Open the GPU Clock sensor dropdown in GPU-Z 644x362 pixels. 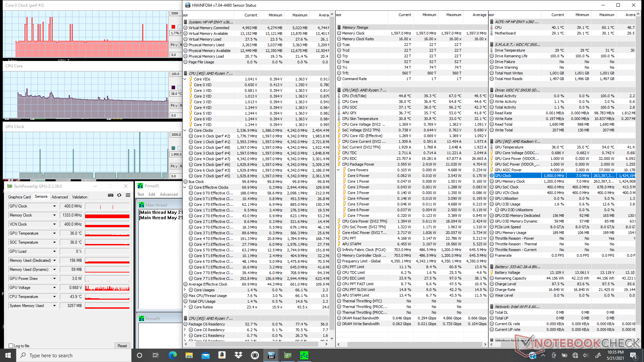[x=54, y=206]
